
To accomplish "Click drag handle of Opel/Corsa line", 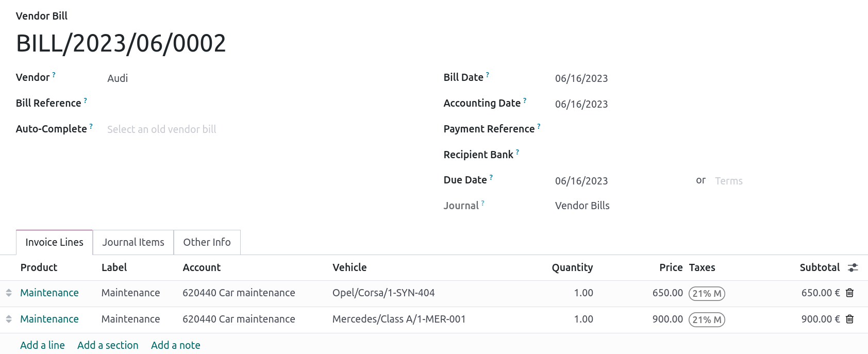I will [x=9, y=293].
